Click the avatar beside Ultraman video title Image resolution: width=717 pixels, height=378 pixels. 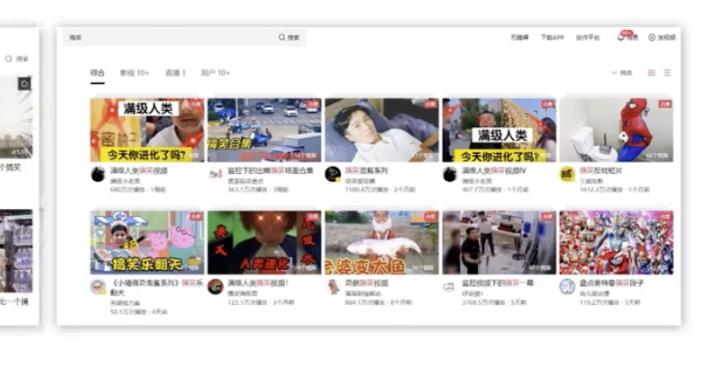(x=567, y=287)
